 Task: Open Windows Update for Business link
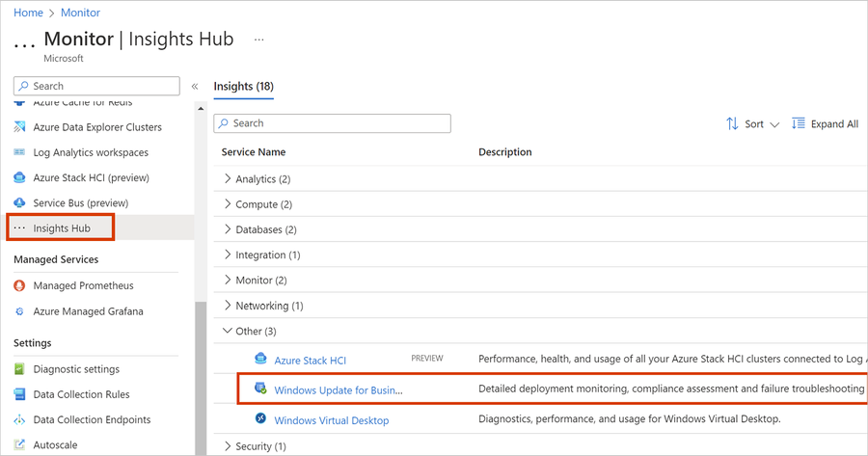pyautogui.click(x=339, y=390)
